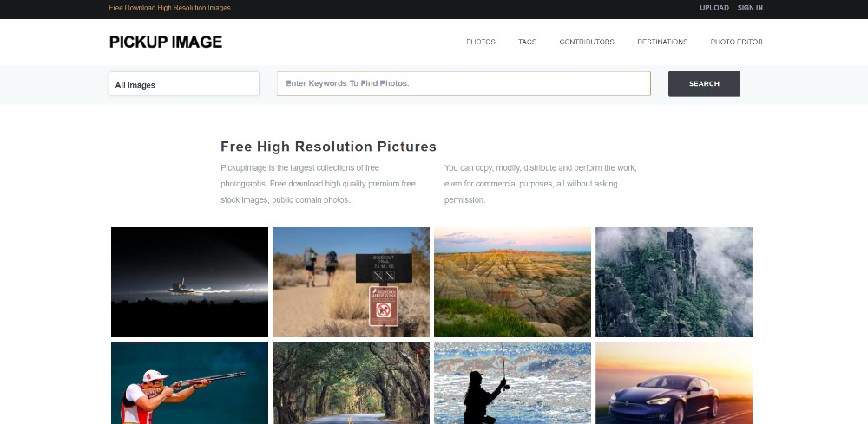This screenshot has width=868, height=424.
Task: Click paragraph starting 'PickupImage is the largest'
Action: coord(319,184)
